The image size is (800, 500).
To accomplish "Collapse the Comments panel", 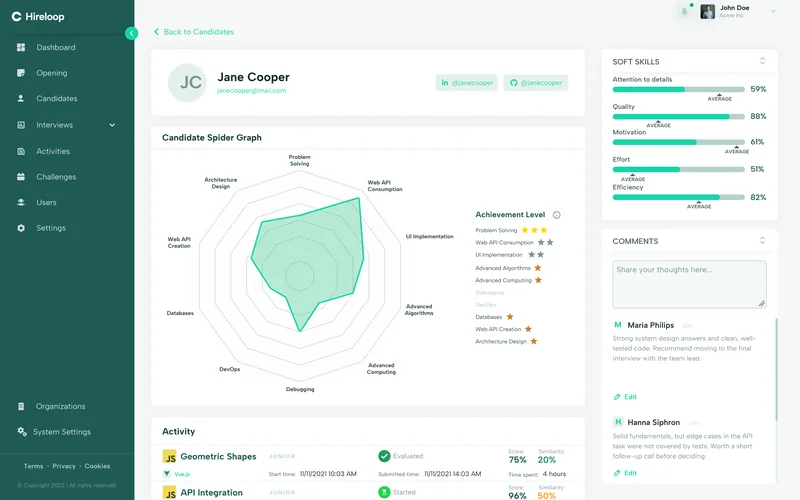I will tap(762, 240).
